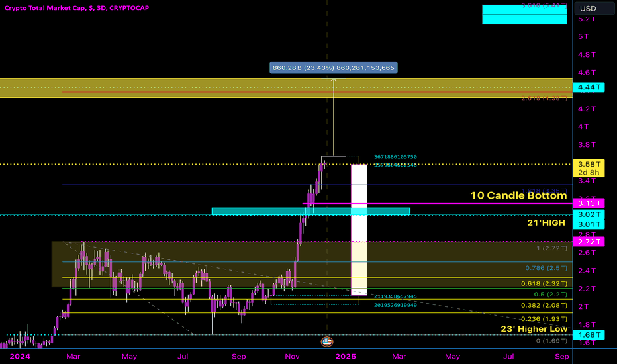The image size is (617, 364).
Task: Select the 2.618 (4.38 T) Fibonacci extension label
Action: (x=544, y=98)
